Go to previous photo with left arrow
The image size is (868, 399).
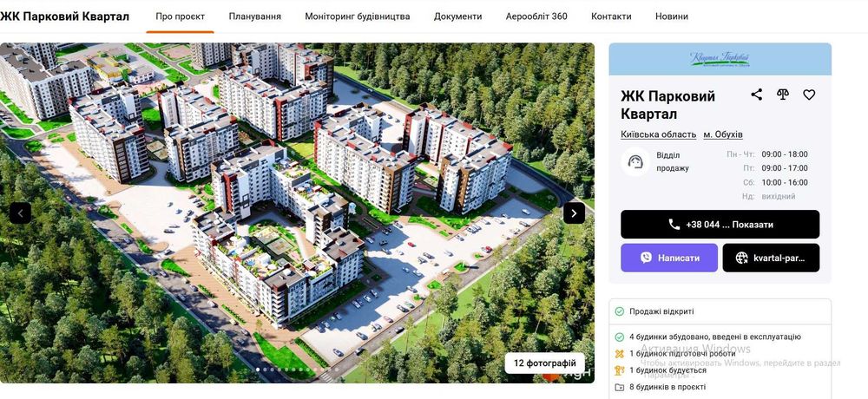[21, 213]
